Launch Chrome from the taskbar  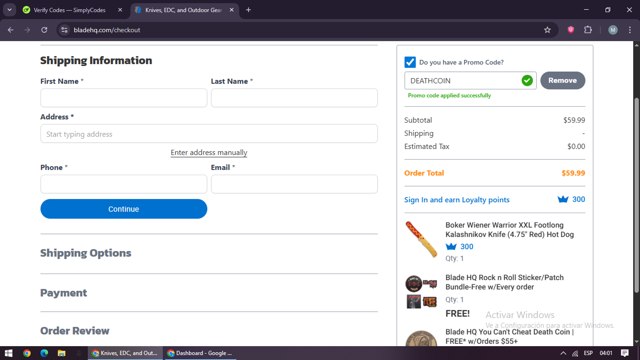(27, 353)
